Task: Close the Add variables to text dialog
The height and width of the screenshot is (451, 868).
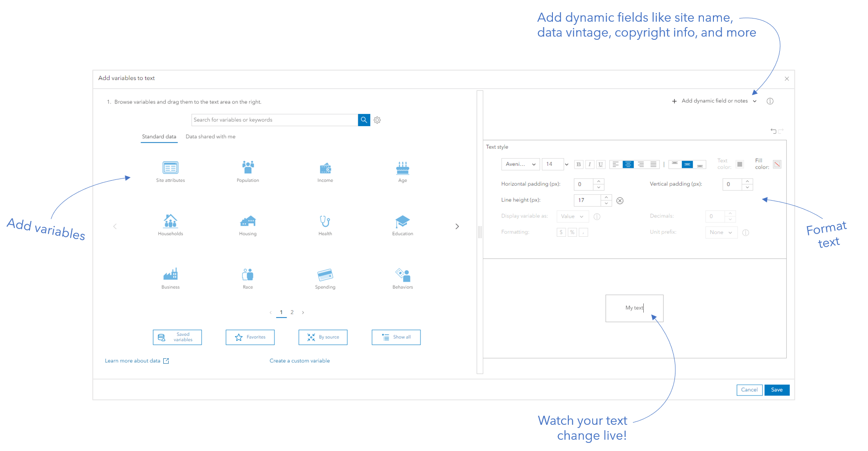Action: click(x=787, y=79)
